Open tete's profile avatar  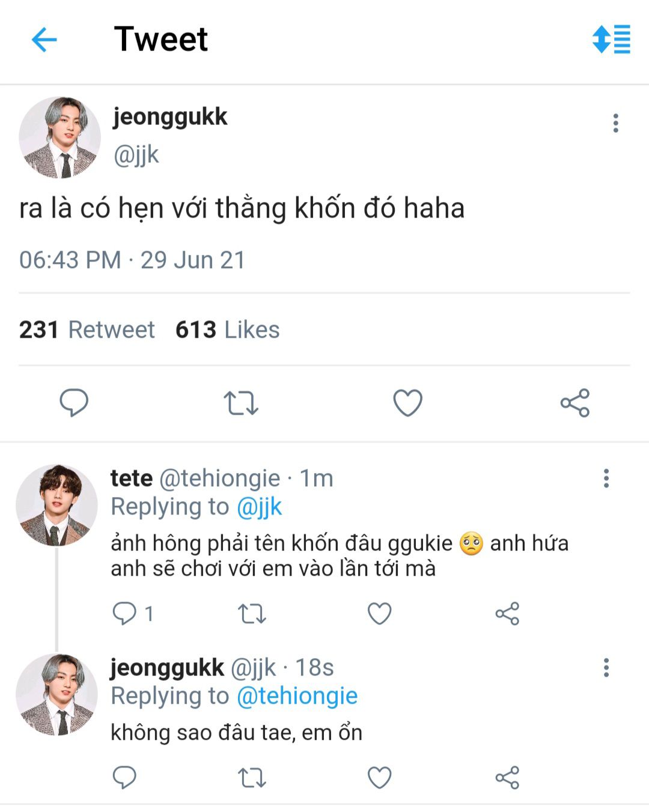[56, 505]
